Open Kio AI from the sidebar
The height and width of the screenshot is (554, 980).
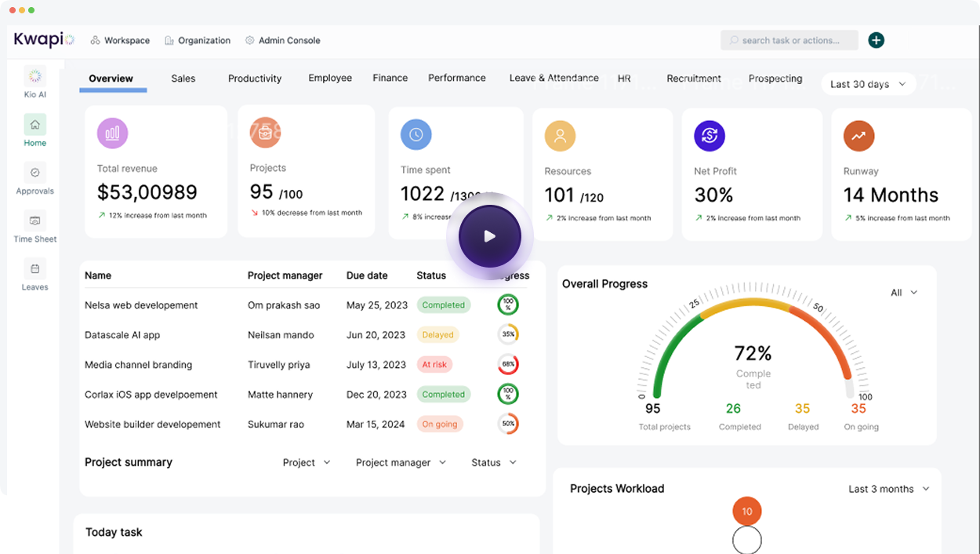click(34, 82)
